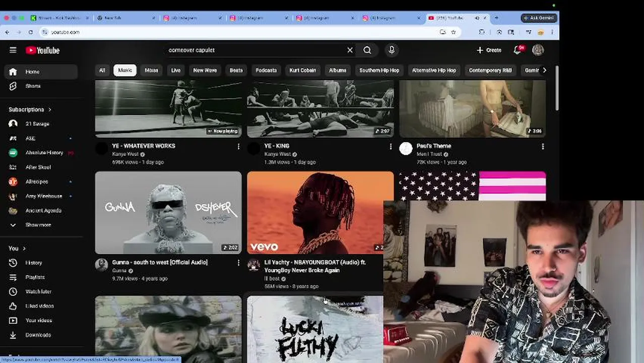The height and width of the screenshot is (363, 644).
Task: Select the Southern Hip Hop chip
Action: pyautogui.click(x=379, y=70)
